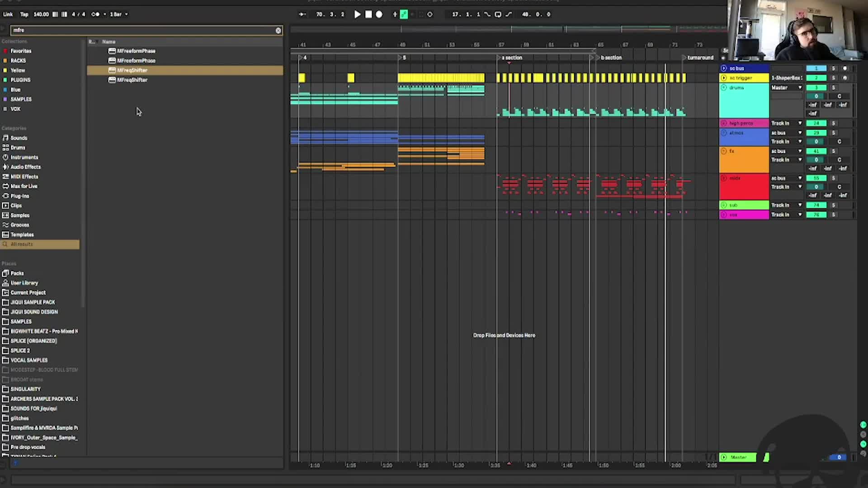Start playback with the Play button
Viewport: 868px width, 488px height.
[x=357, y=14]
